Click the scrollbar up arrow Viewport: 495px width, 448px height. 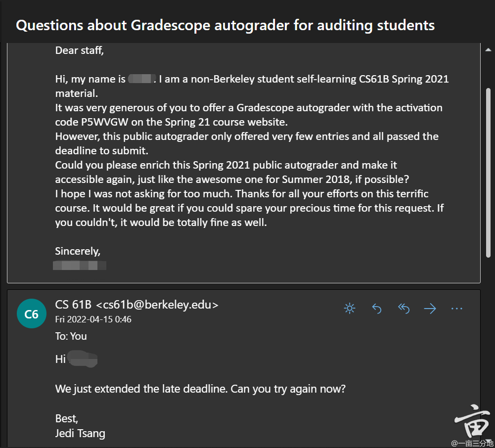coord(488,49)
